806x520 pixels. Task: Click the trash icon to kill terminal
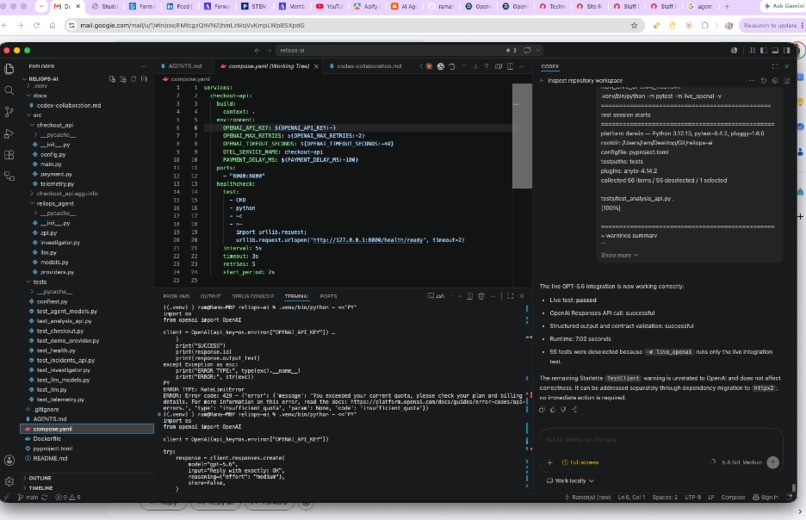click(481, 296)
